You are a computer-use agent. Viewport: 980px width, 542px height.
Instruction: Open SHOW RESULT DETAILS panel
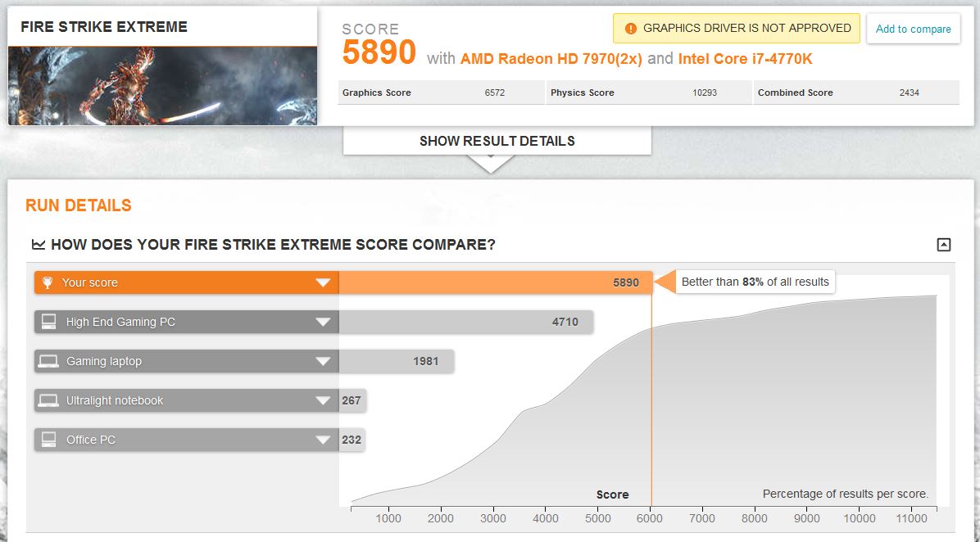tap(497, 141)
